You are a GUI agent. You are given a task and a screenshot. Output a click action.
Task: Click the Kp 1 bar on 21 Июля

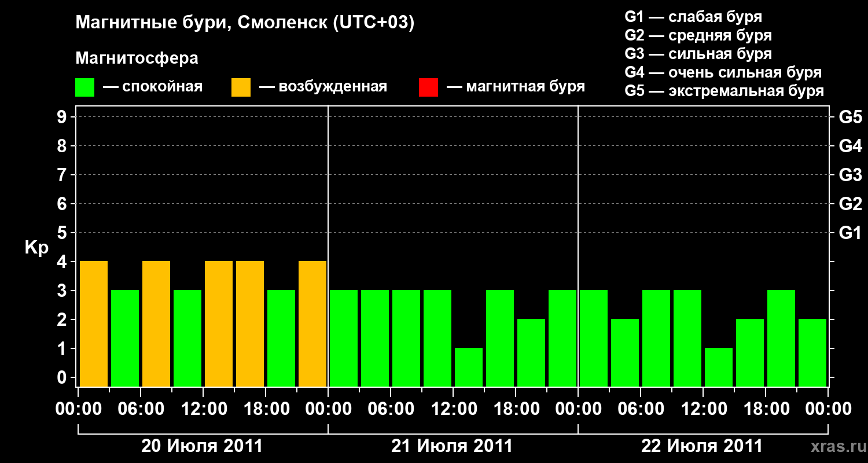click(469, 367)
